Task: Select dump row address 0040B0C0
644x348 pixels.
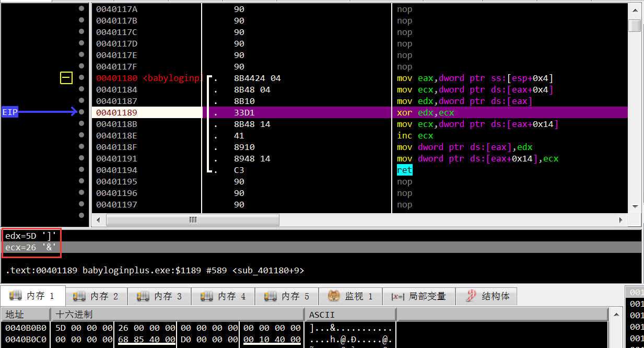Action: point(26,340)
